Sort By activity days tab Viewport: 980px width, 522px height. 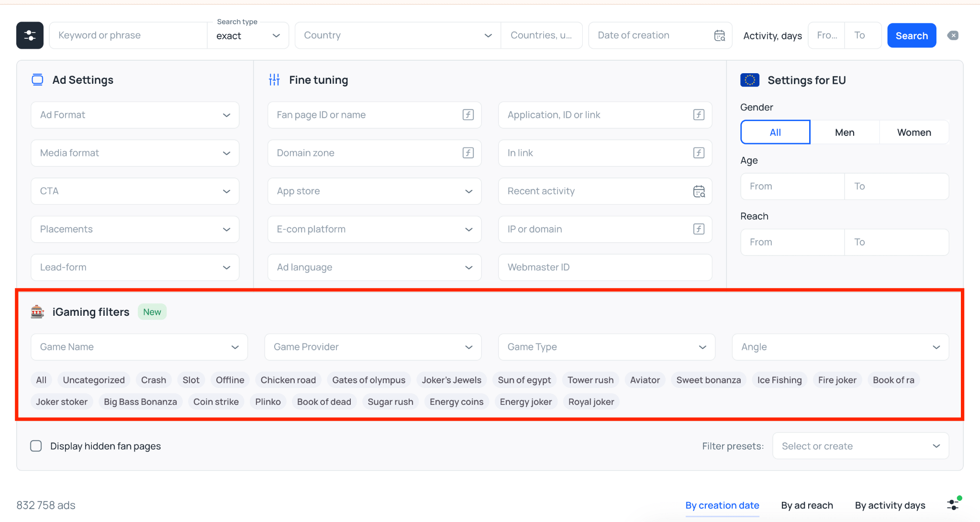click(x=890, y=505)
